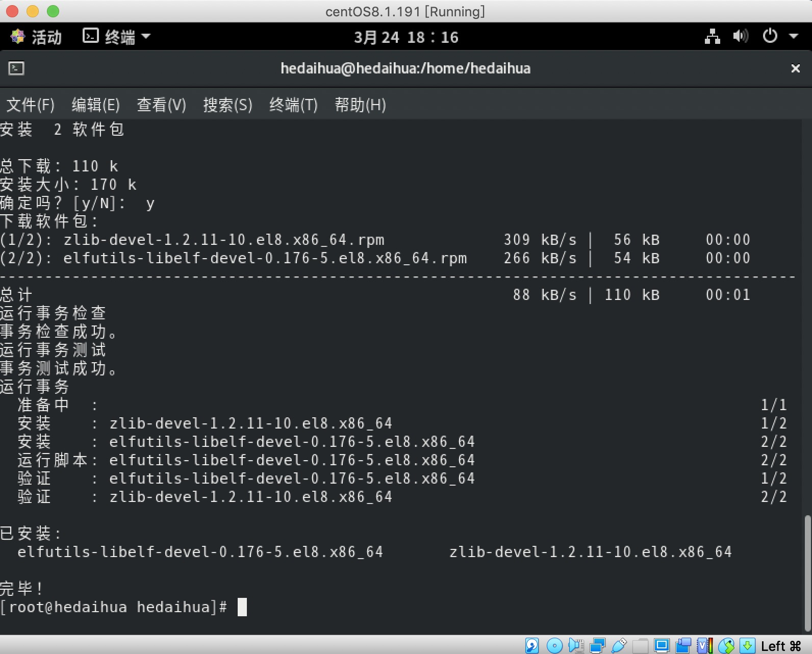Open the 帮助(H) menu

pos(360,105)
